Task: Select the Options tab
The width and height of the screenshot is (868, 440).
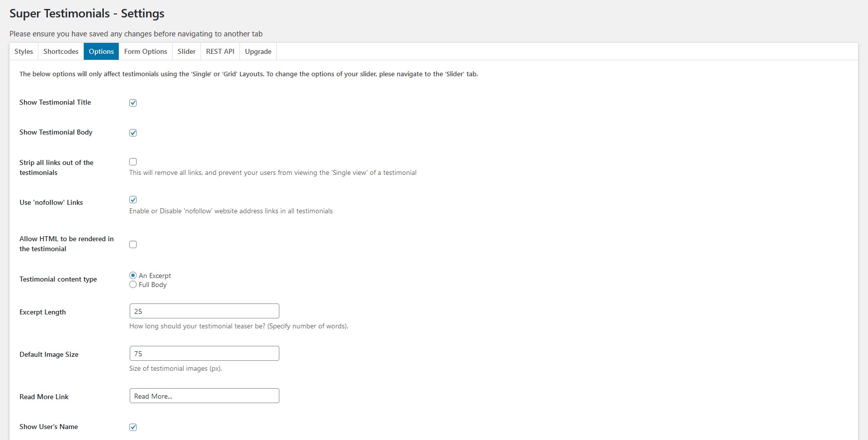Action: point(101,51)
